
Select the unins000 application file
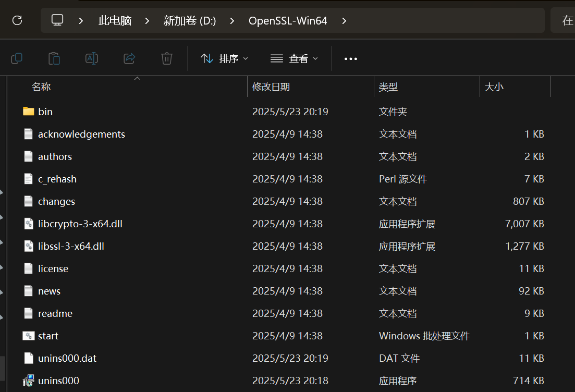[58, 381]
